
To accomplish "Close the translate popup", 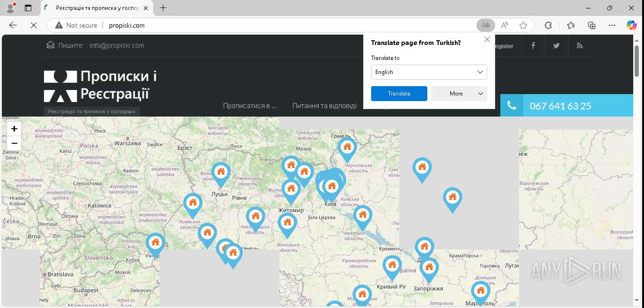I will 487,40.
